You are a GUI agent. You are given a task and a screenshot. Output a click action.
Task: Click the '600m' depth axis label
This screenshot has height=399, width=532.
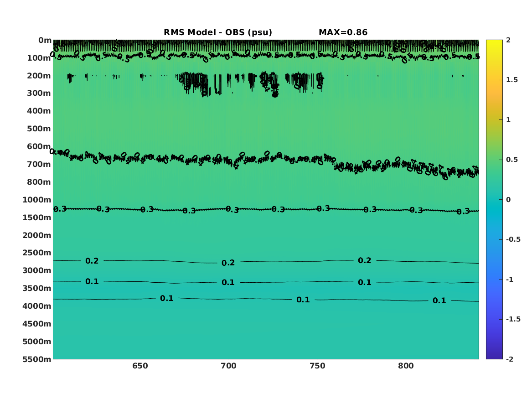(39, 146)
